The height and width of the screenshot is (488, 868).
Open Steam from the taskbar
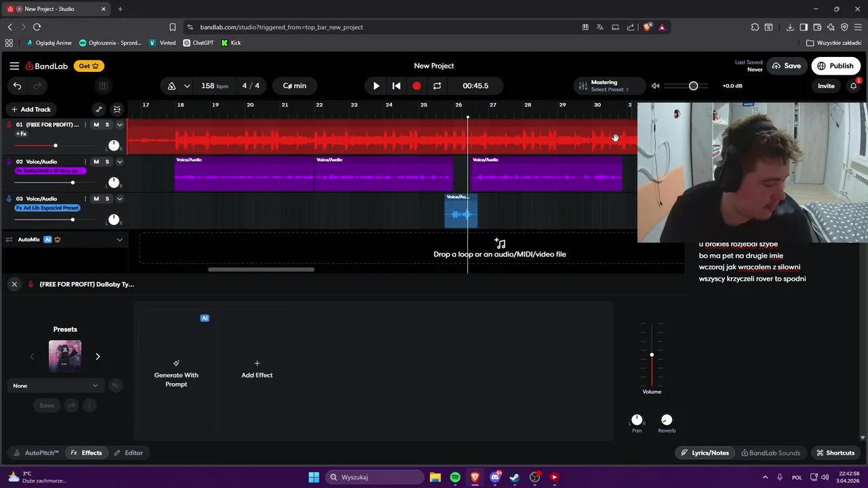click(x=515, y=477)
